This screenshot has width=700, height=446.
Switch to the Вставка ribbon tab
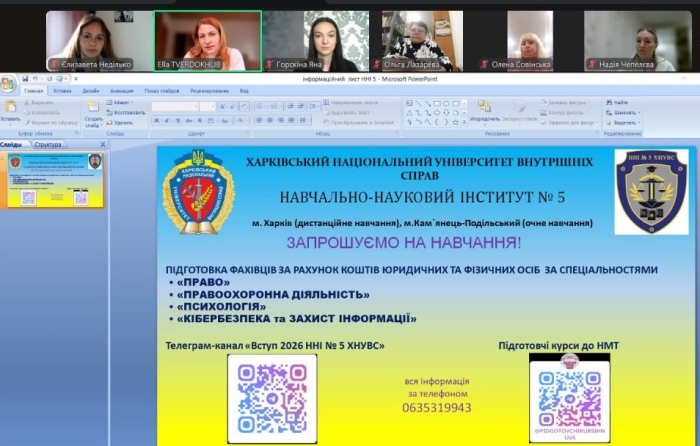[x=62, y=90]
